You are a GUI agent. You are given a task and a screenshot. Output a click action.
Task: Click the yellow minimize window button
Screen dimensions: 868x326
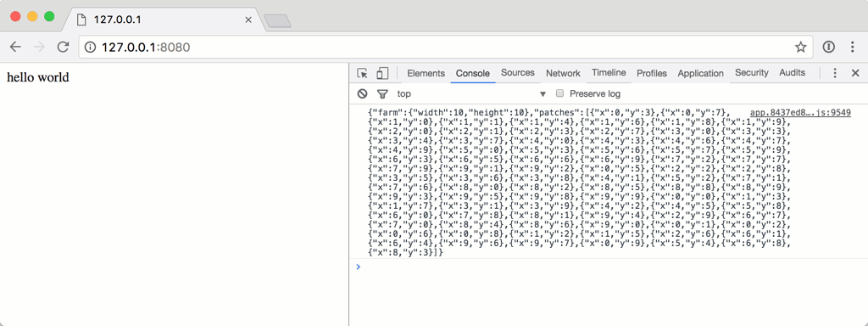[x=32, y=17]
